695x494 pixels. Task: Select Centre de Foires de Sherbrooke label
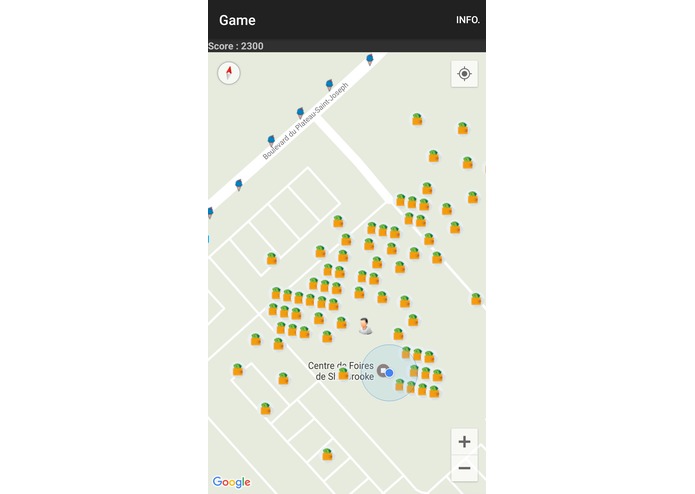341,371
